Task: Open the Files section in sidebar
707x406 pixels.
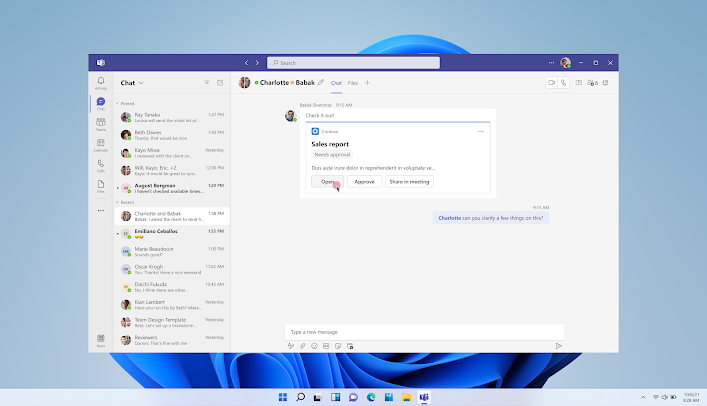Action: 101,186
